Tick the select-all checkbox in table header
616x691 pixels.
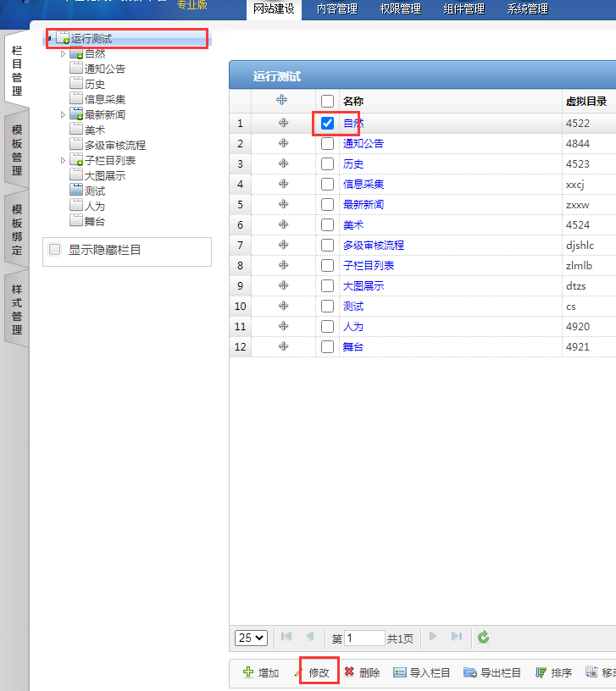pyautogui.click(x=328, y=102)
